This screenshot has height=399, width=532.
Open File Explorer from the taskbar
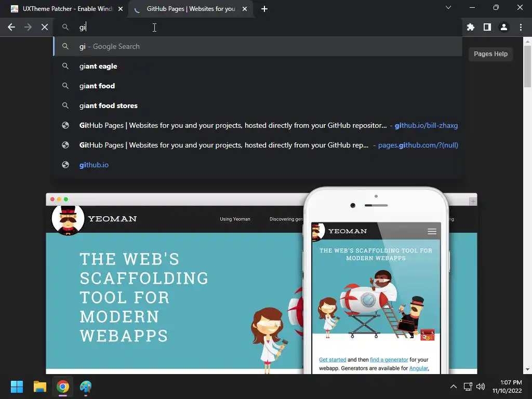(x=39, y=387)
